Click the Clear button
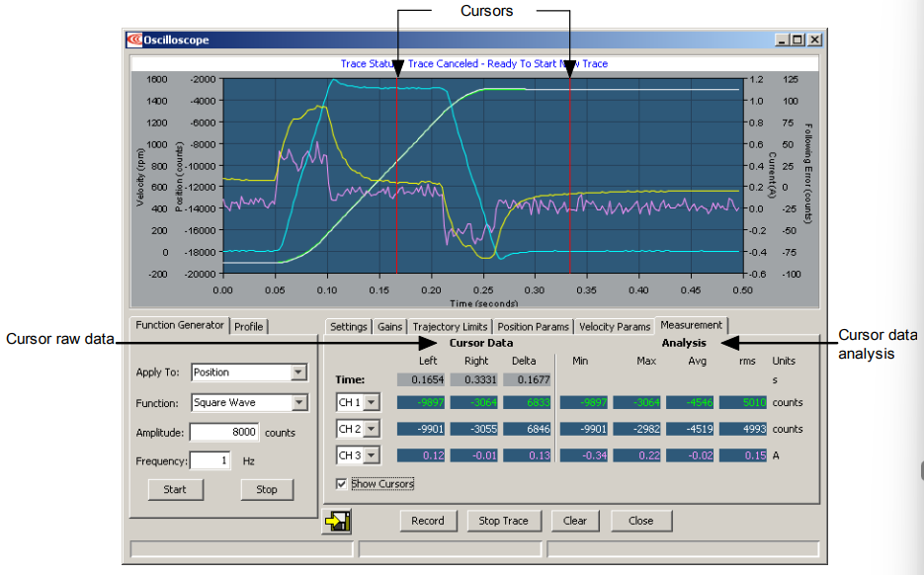 pyautogui.click(x=574, y=521)
